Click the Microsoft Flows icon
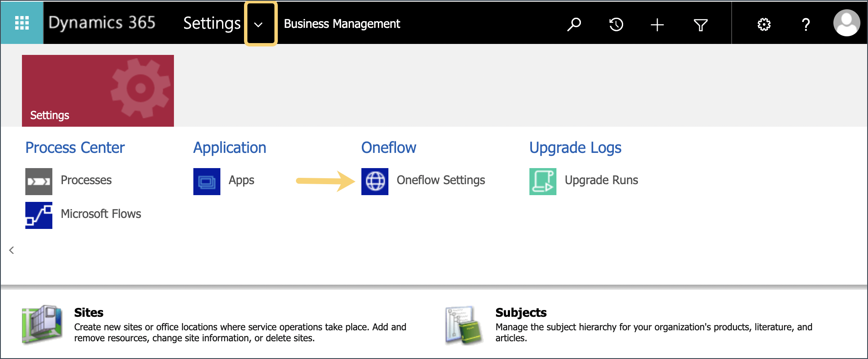Image resolution: width=868 pixels, height=359 pixels. pyautogui.click(x=39, y=215)
